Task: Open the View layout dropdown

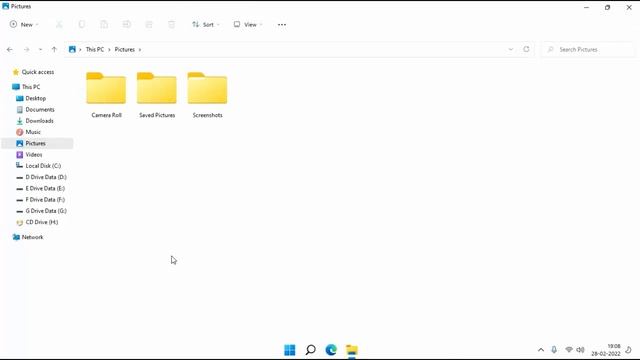Action: coord(248,24)
